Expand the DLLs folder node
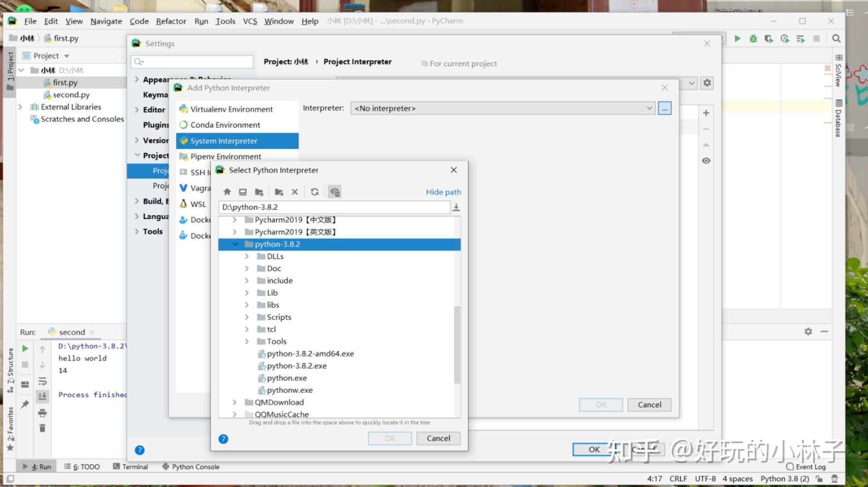Screen dimensions: 868x487 [x=247, y=256]
